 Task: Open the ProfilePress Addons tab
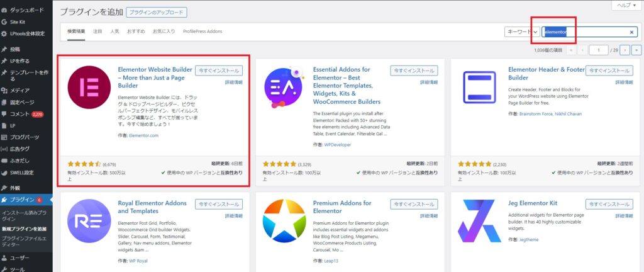(203, 31)
